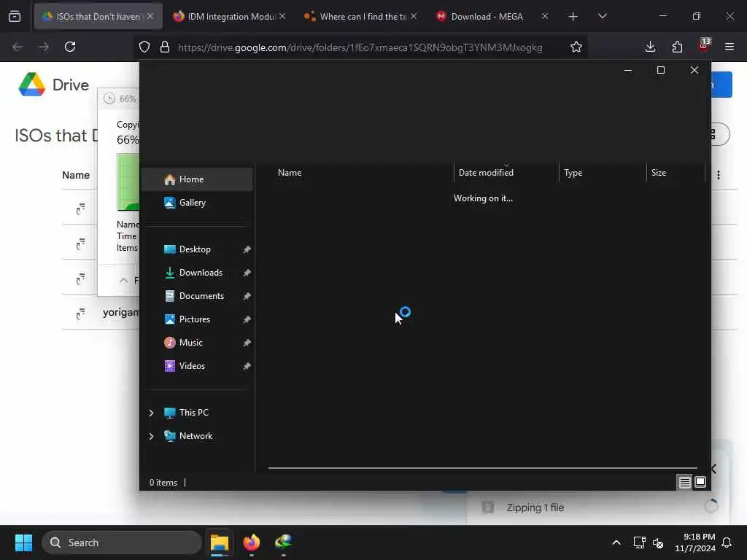Unpin Downloads using its pin icon
This screenshot has height=560, width=747.
[x=247, y=273]
